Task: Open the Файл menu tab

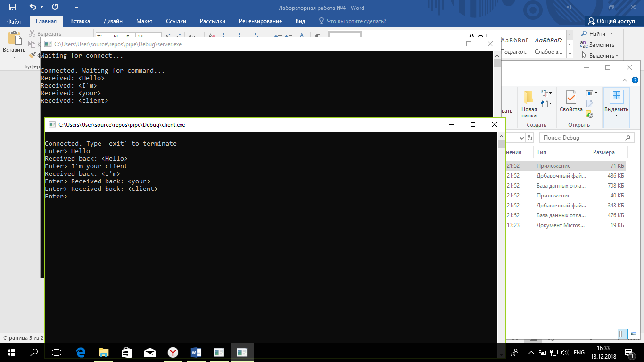Action: [x=14, y=21]
